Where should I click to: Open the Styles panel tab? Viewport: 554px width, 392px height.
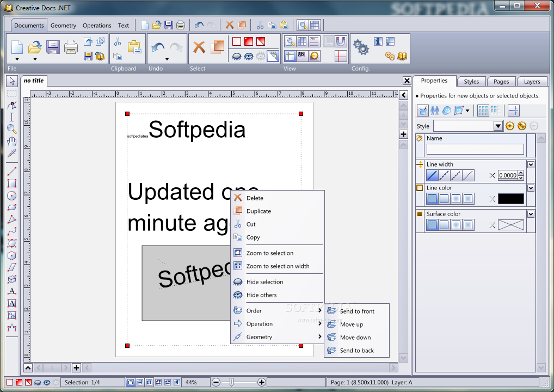(x=471, y=82)
